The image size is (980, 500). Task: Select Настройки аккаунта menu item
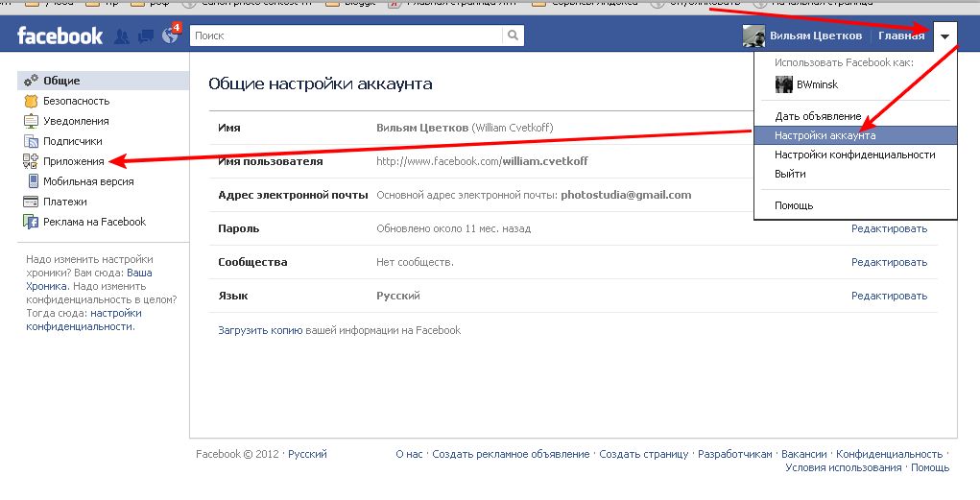855,135
